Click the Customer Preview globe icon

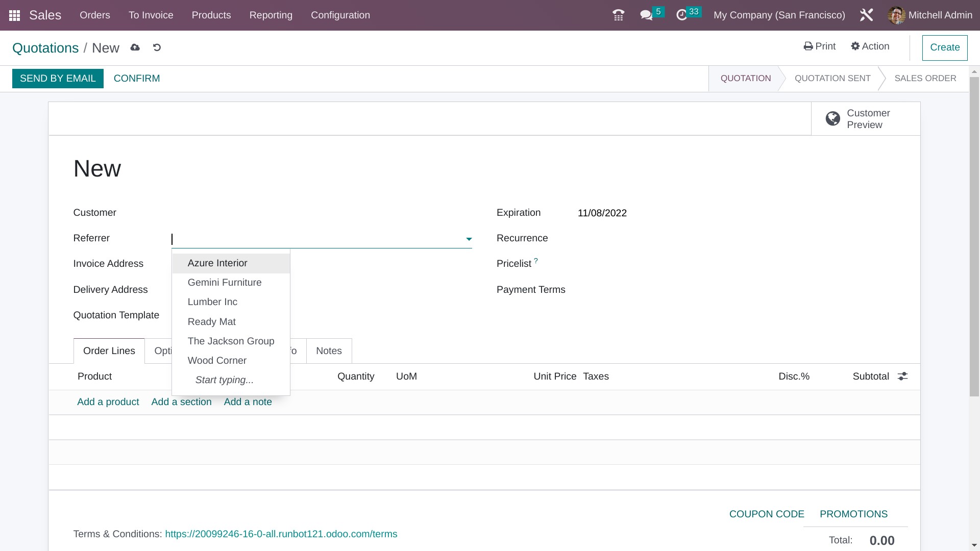coord(832,119)
